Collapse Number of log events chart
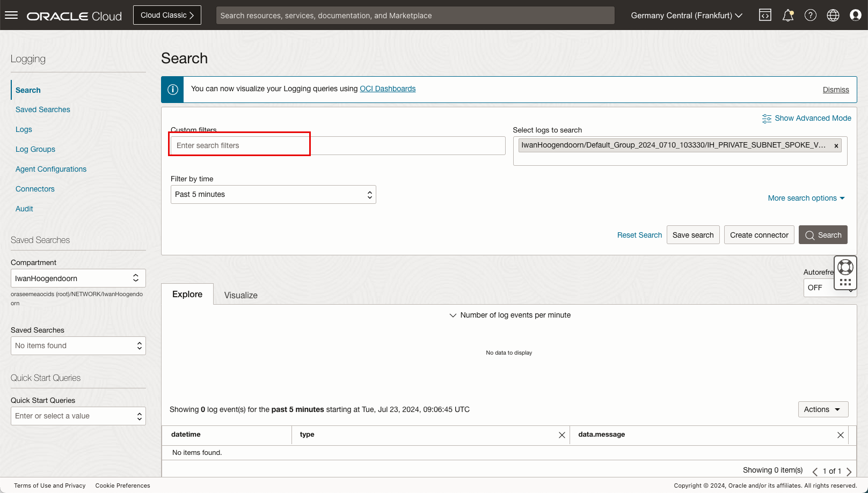The width and height of the screenshot is (868, 493). [x=510, y=315]
